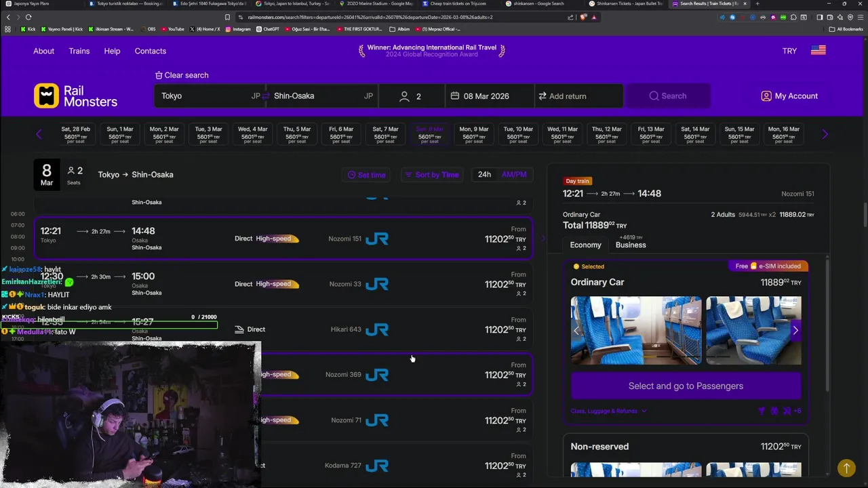Go to previous dates in date strip

pyautogui.click(x=39, y=134)
